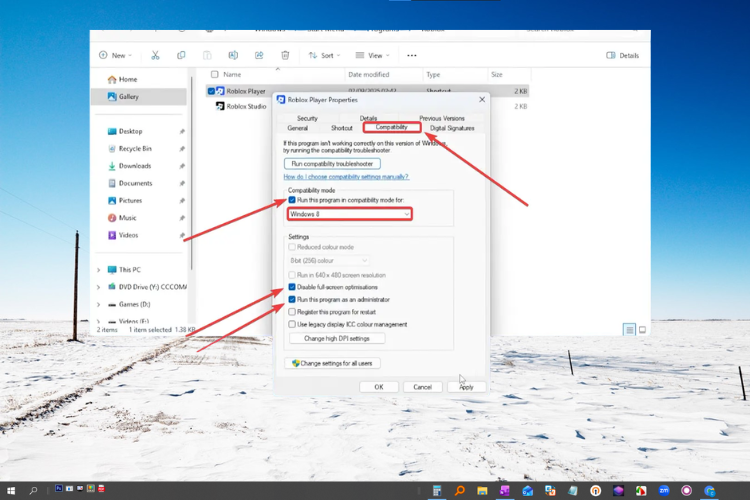This screenshot has height=500, width=750.
Task: Toggle the select-all checkbox beside Name header
Action: (x=215, y=75)
